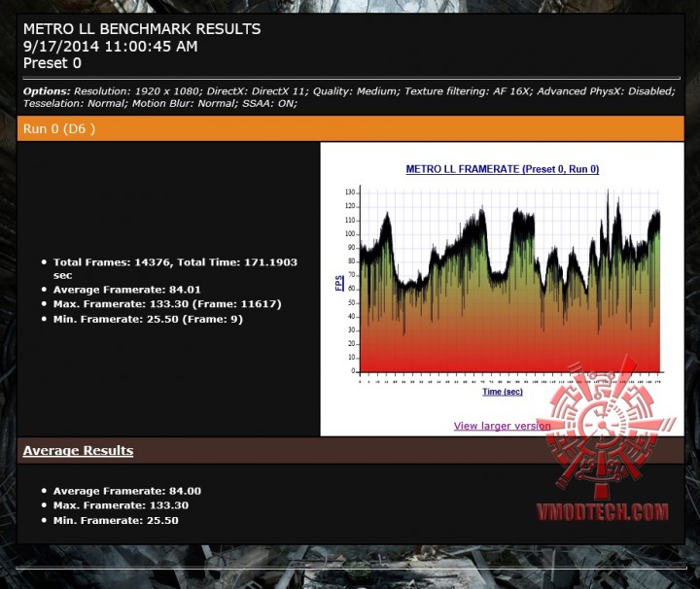Click 'Min. Framerate: 25.50' under Average Results

(116, 521)
